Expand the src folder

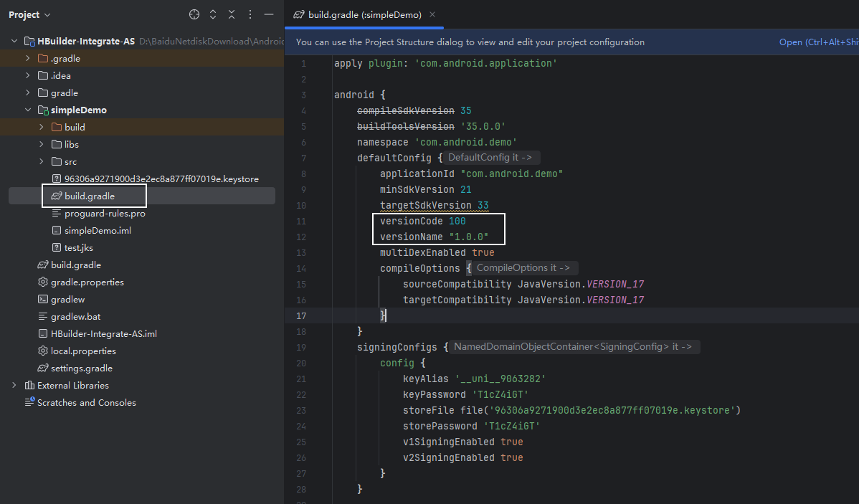coord(42,162)
